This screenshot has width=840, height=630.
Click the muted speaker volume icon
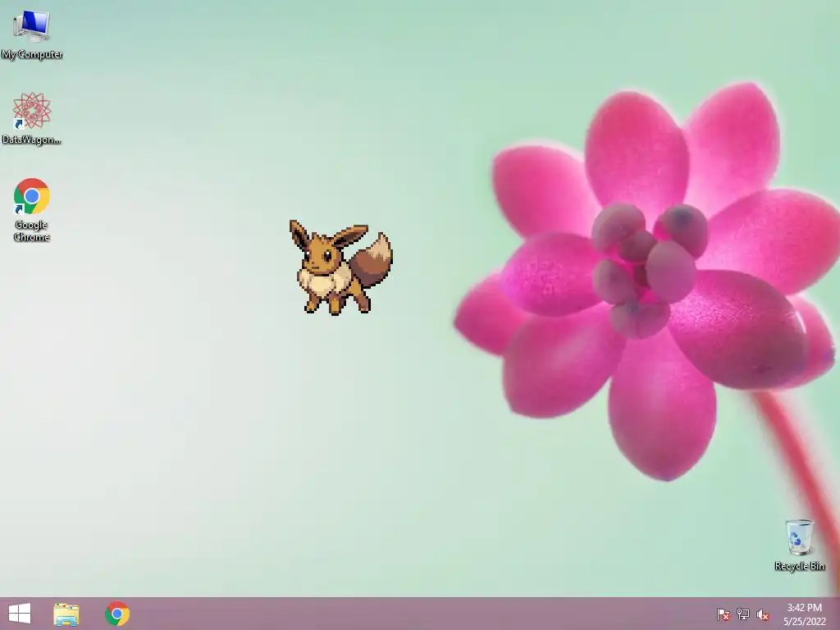pyautogui.click(x=763, y=614)
